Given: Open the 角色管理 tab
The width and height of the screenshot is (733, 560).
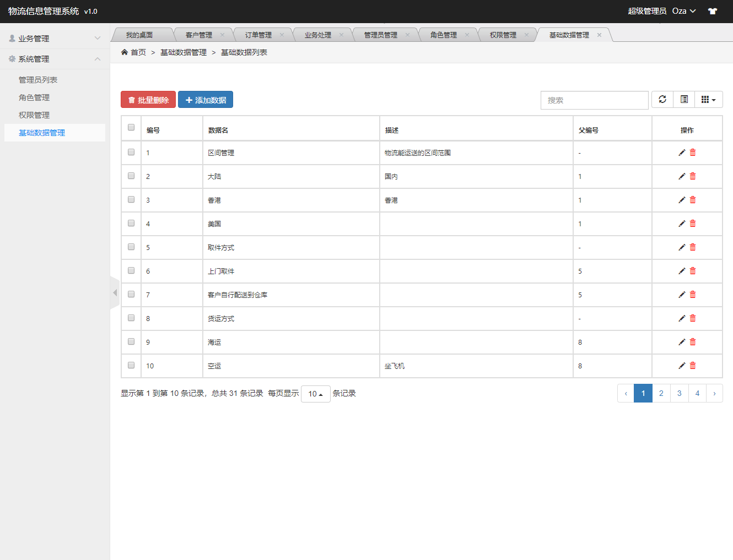Looking at the screenshot, I should click(x=444, y=35).
